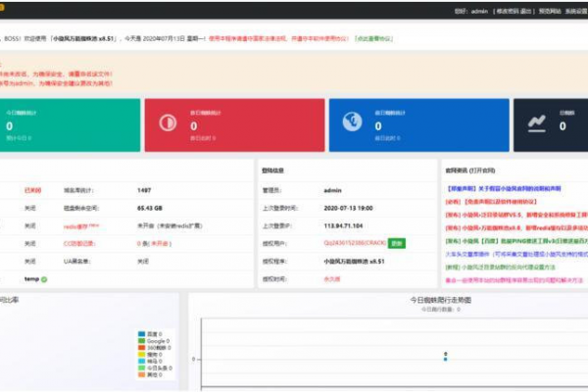Image resolution: width=588 pixels, height=392 pixels.
Task: Click the green check icon beside temp
Action: click(x=44, y=279)
